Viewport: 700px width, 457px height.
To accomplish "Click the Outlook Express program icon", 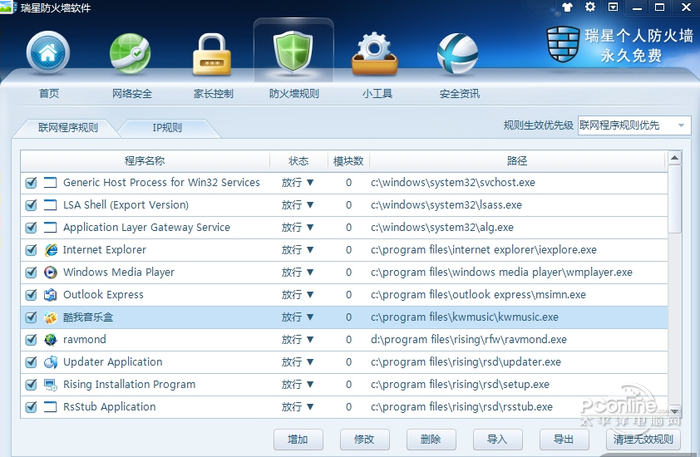I will (51, 295).
